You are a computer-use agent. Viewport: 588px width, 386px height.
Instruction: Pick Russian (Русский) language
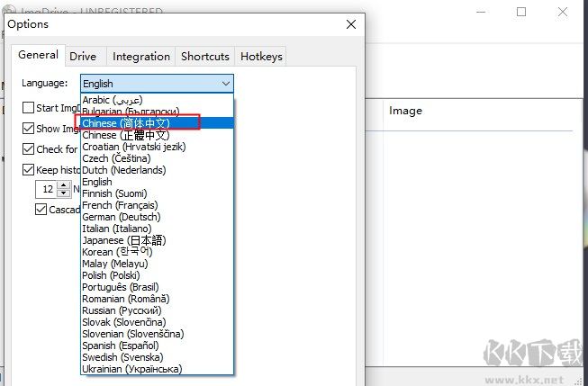point(157,310)
